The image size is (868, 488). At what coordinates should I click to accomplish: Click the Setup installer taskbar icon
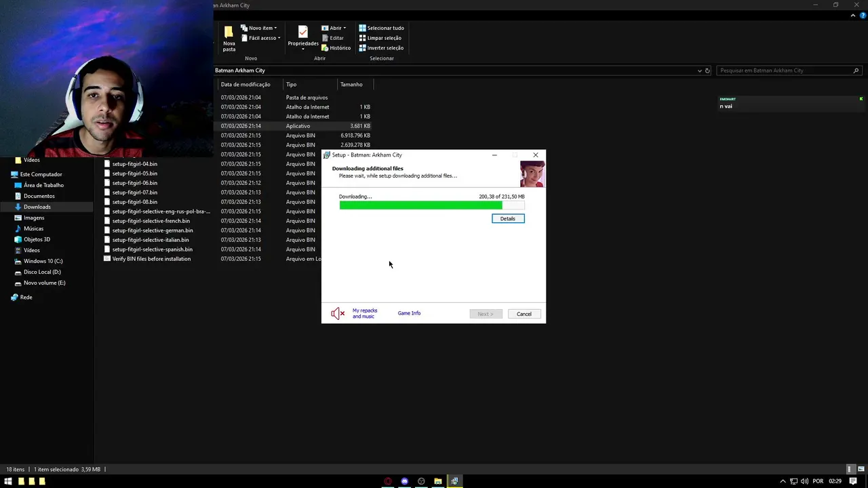[x=454, y=481]
